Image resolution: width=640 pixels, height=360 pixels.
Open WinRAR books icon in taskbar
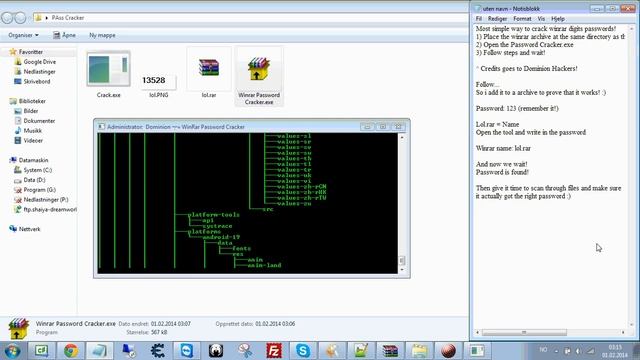pos(390,351)
